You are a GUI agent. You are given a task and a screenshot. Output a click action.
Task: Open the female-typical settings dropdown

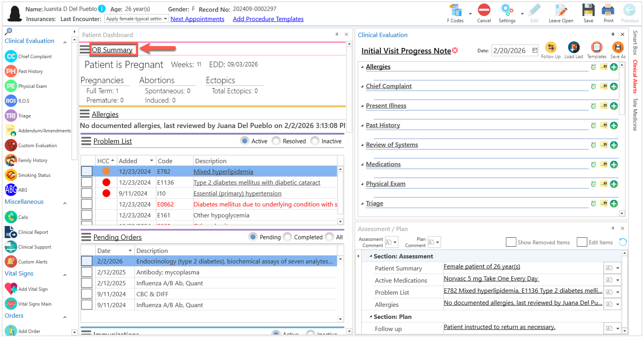[165, 19]
